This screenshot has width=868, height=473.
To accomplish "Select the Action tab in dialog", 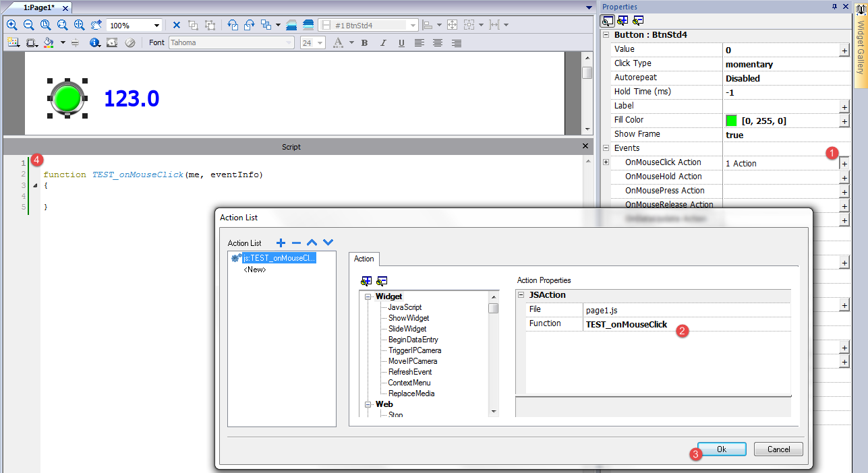I will [x=364, y=259].
